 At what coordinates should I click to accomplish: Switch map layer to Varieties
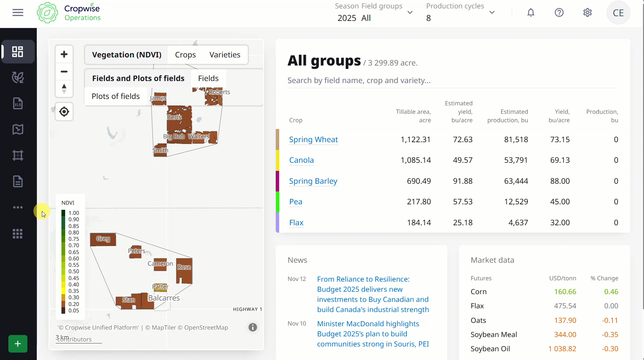225,55
